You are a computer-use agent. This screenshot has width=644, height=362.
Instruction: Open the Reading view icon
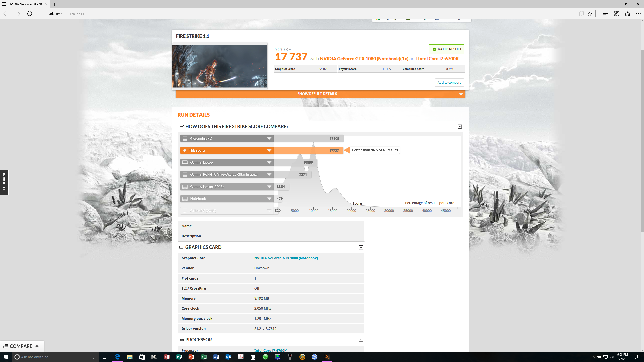point(582,14)
